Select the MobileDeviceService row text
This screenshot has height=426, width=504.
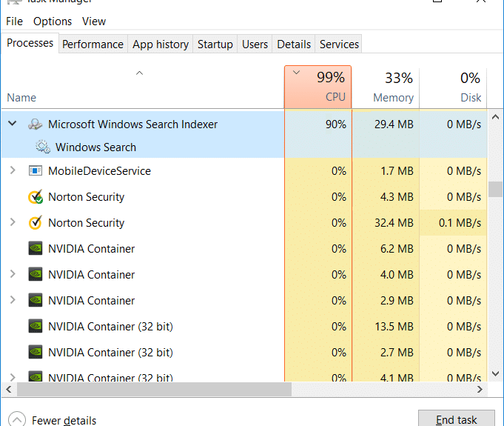(x=99, y=171)
